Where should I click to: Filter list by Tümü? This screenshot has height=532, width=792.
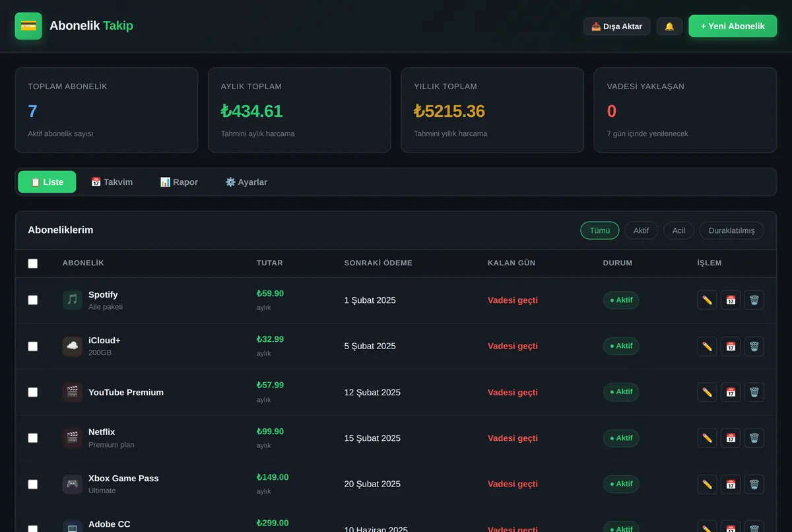pos(600,230)
